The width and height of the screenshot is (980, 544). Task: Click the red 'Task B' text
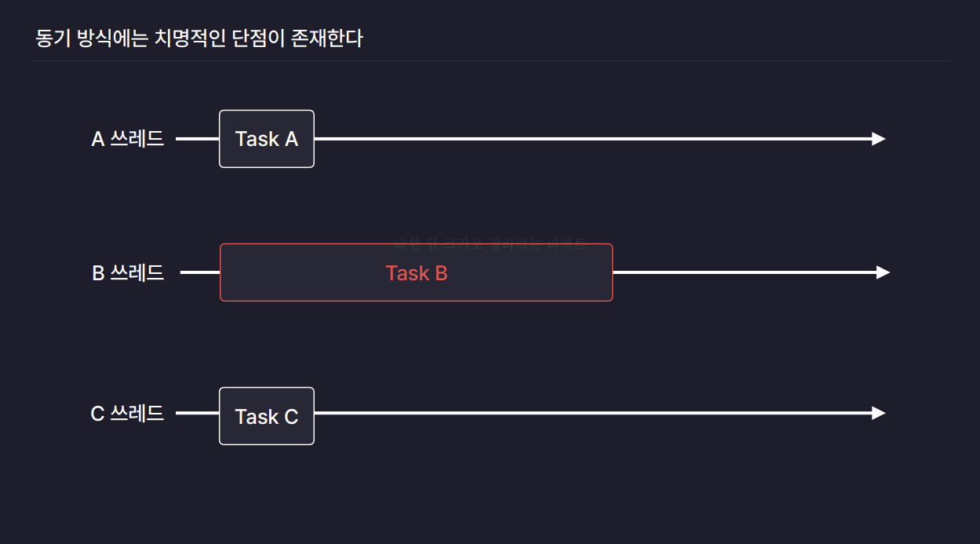(x=417, y=273)
